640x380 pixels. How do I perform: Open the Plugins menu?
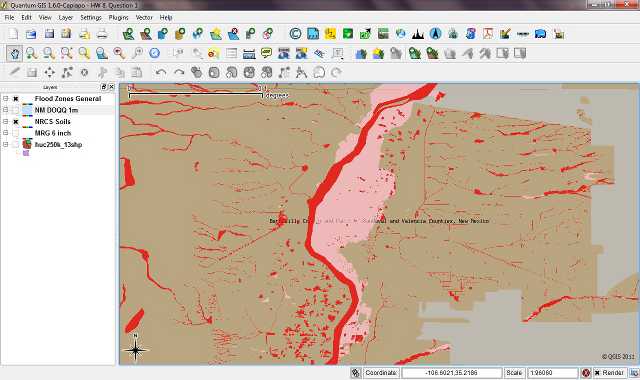[118, 18]
